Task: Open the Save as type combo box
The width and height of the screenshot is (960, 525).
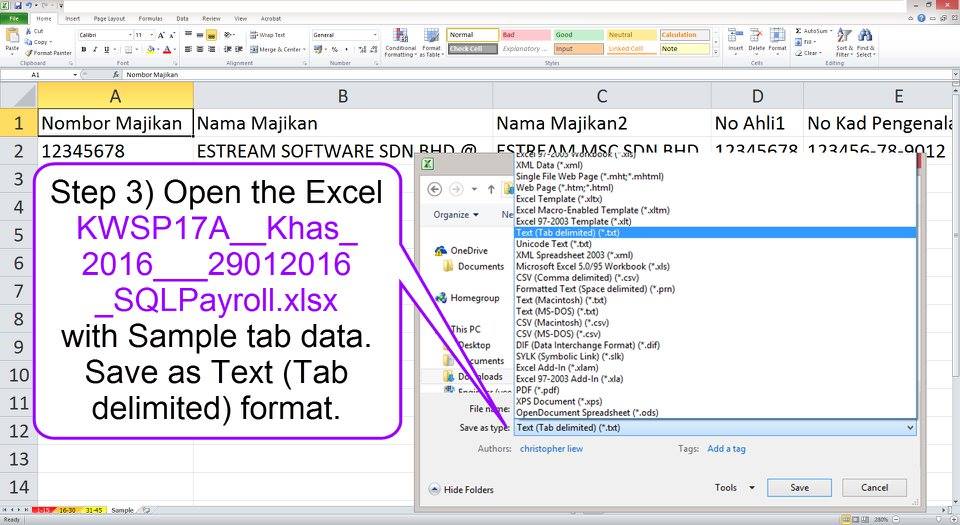Action: (x=715, y=428)
